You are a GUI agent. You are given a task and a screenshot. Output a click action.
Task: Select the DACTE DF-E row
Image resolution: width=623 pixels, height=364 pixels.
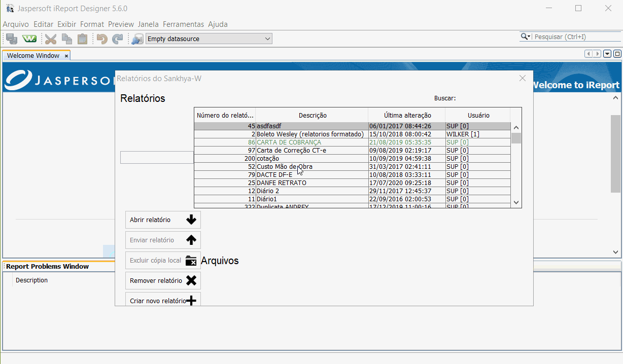pos(352,174)
